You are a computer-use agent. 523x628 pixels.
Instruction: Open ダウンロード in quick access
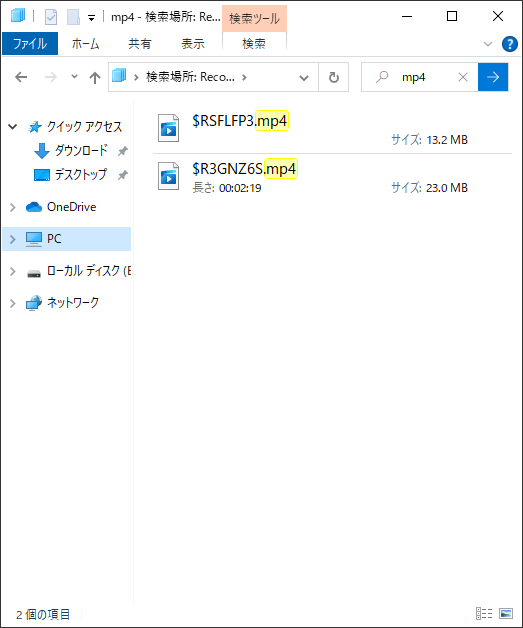click(81, 151)
